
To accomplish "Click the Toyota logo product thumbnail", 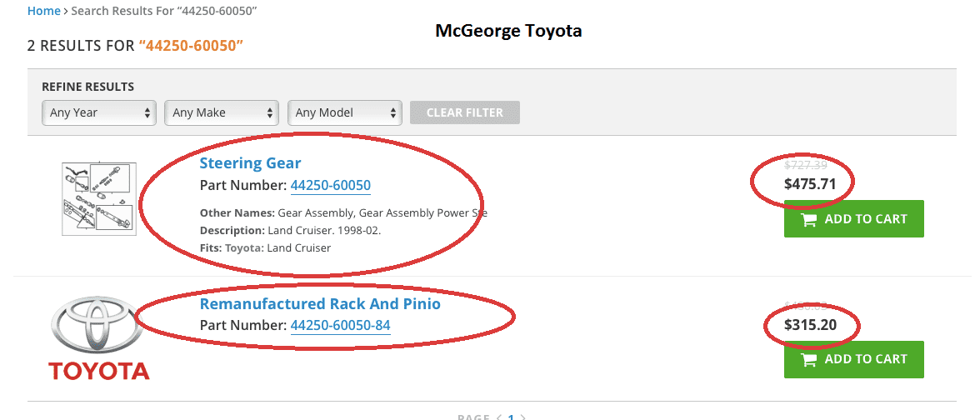I will click(98, 337).
